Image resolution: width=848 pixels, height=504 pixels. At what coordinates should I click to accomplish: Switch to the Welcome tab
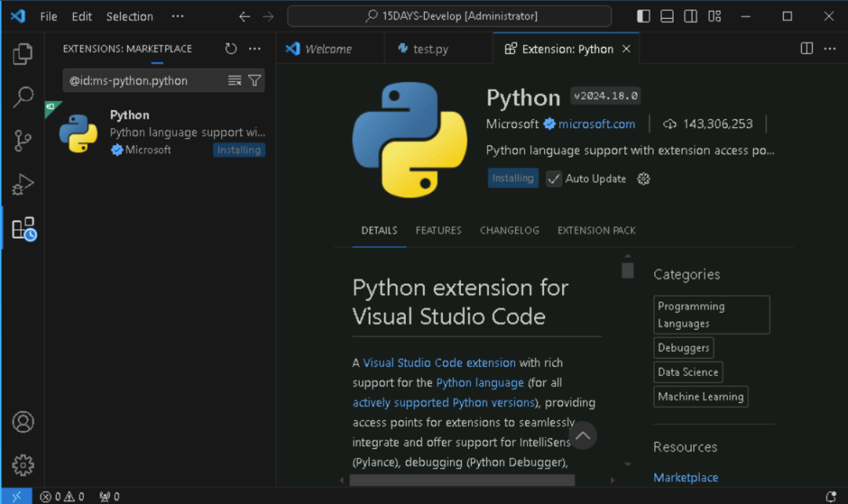tap(330, 49)
